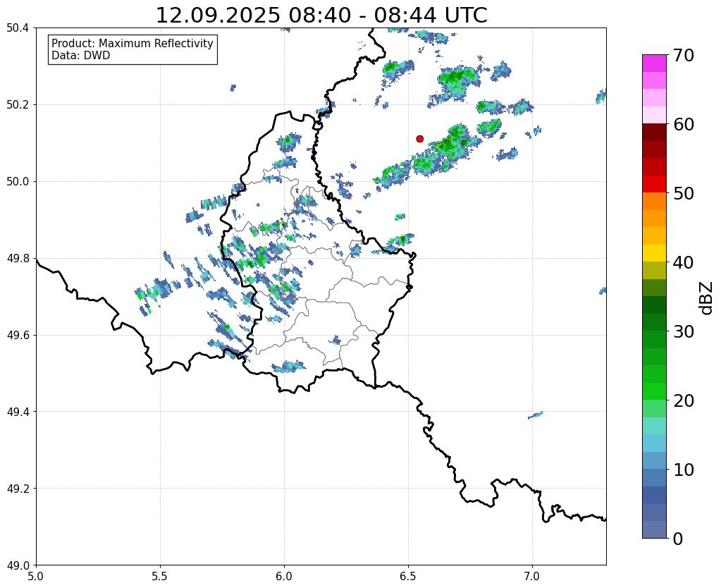Select the dark red swatch just below 60 dBZ

pyautogui.click(x=654, y=132)
